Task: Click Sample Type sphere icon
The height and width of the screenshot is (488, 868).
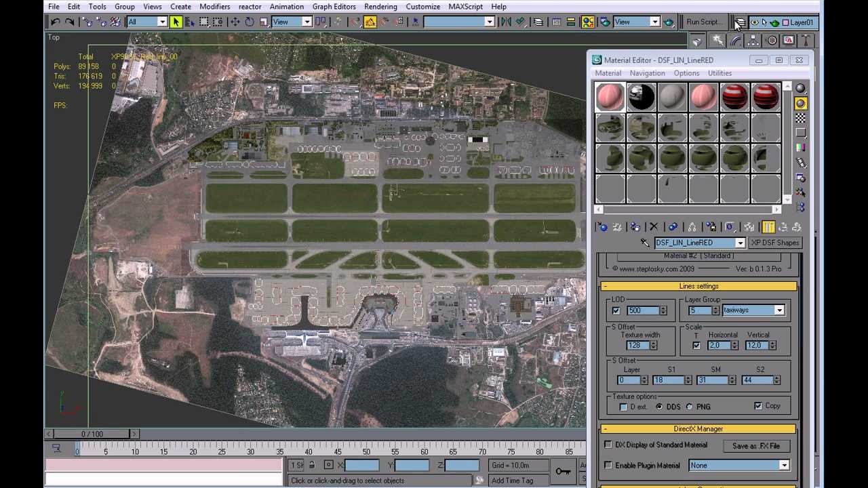Action: pyautogui.click(x=800, y=89)
